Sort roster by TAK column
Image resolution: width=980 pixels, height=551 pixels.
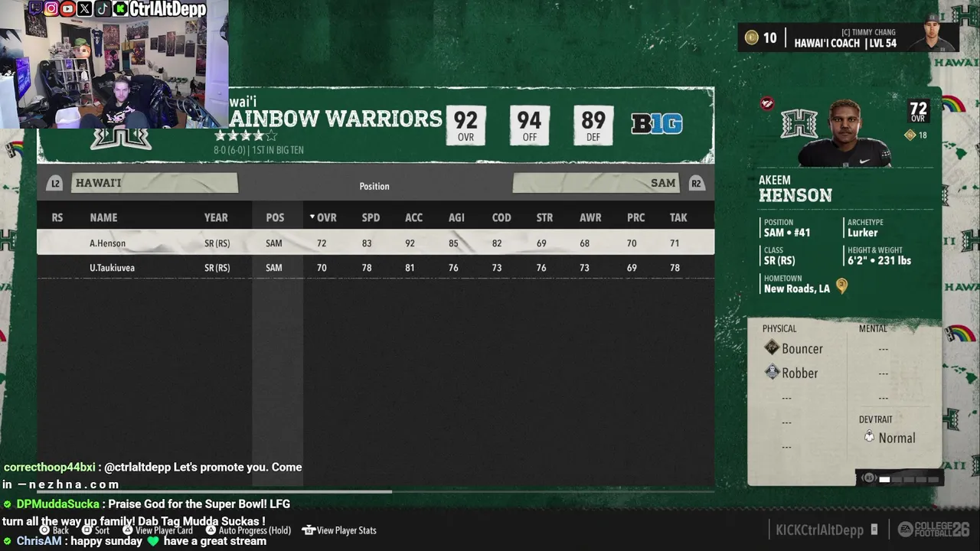click(x=678, y=217)
